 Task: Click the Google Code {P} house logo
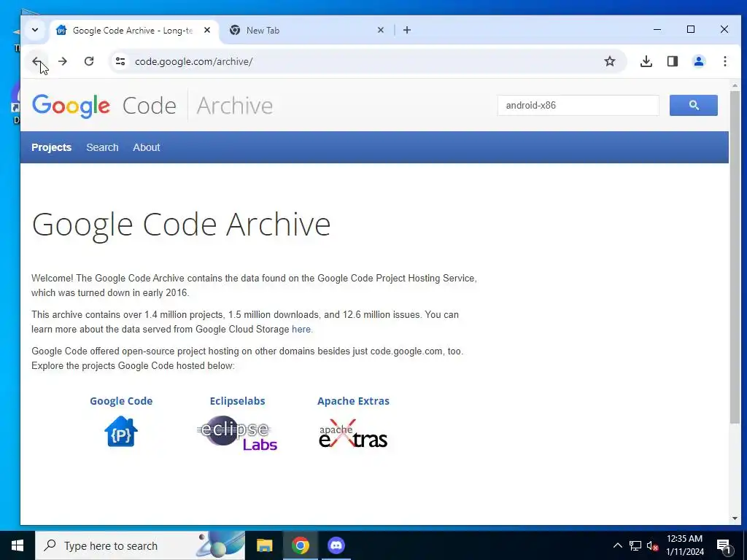click(121, 432)
